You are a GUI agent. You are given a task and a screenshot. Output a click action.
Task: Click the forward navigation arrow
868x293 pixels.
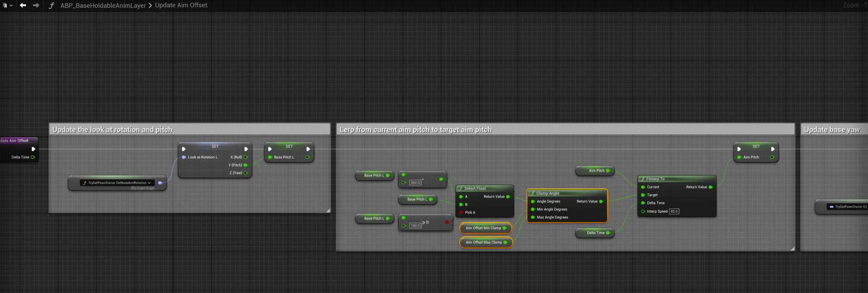click(x=36, y=5)
